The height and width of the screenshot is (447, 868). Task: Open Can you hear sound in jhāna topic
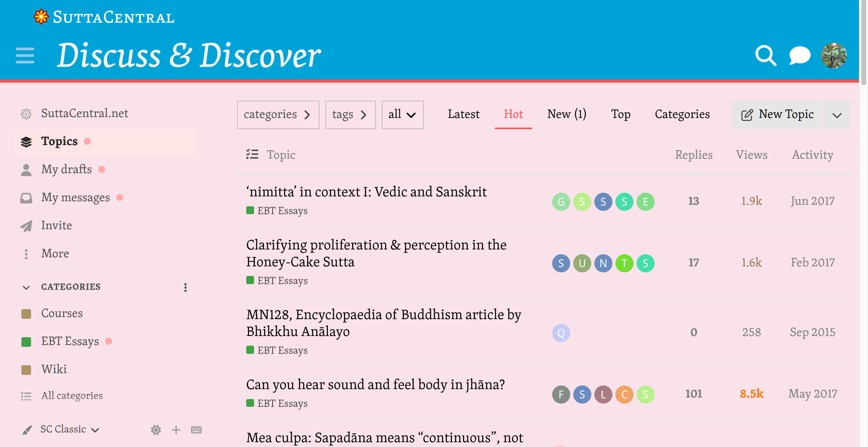pyautogui.click(x=375, y=385)
